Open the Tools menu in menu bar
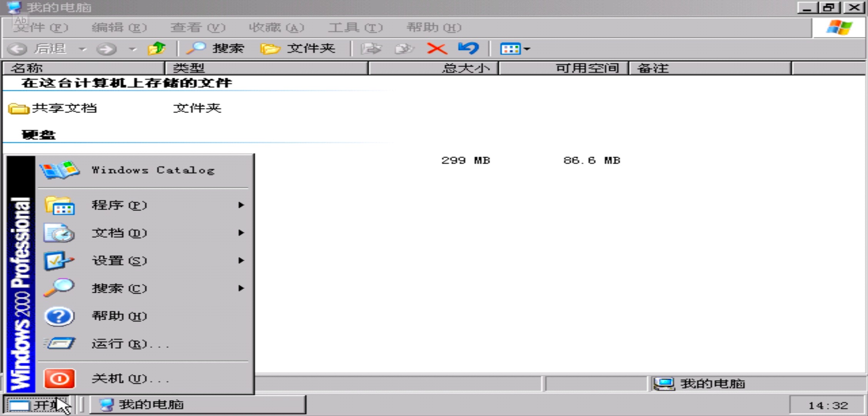The image size is (868, 416). [355, 27]
